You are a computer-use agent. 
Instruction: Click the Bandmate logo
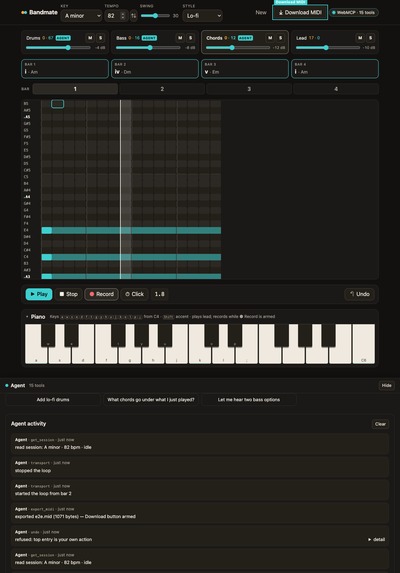39,12
